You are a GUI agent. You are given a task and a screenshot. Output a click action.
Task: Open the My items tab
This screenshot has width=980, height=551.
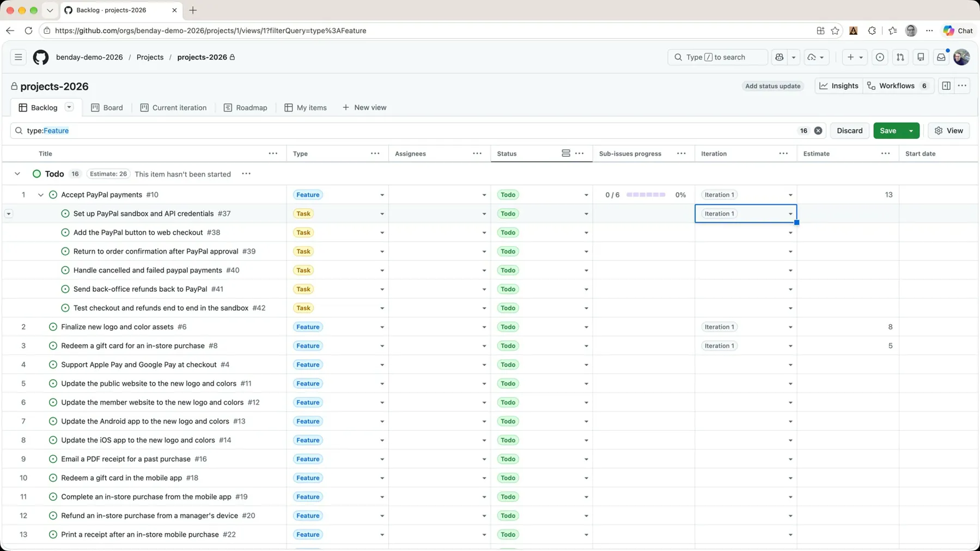click(306, 108)
